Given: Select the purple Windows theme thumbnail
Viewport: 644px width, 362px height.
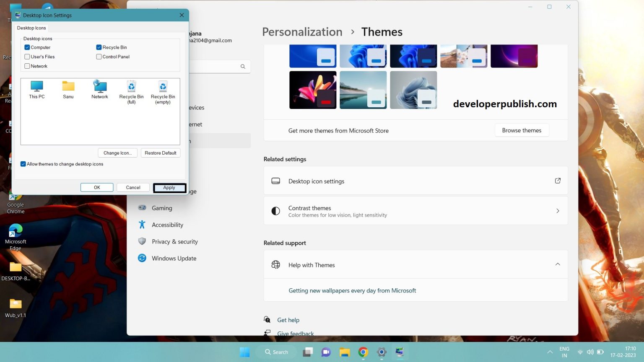Looking at the screenshot, I should tap(514, 55).
